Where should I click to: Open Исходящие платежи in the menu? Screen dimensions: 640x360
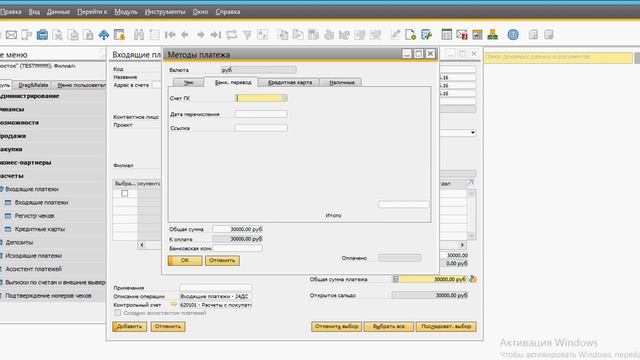click(33, 256)
